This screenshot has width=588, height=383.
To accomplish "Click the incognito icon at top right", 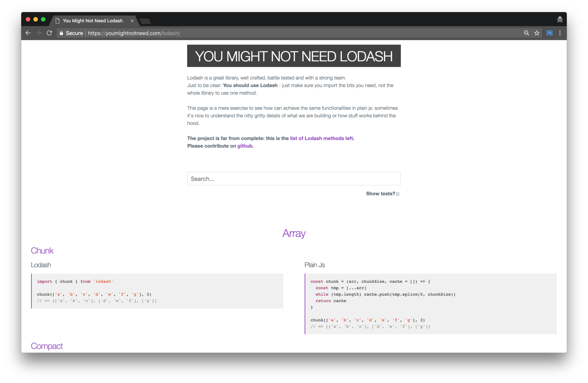I will coord(560,20).
